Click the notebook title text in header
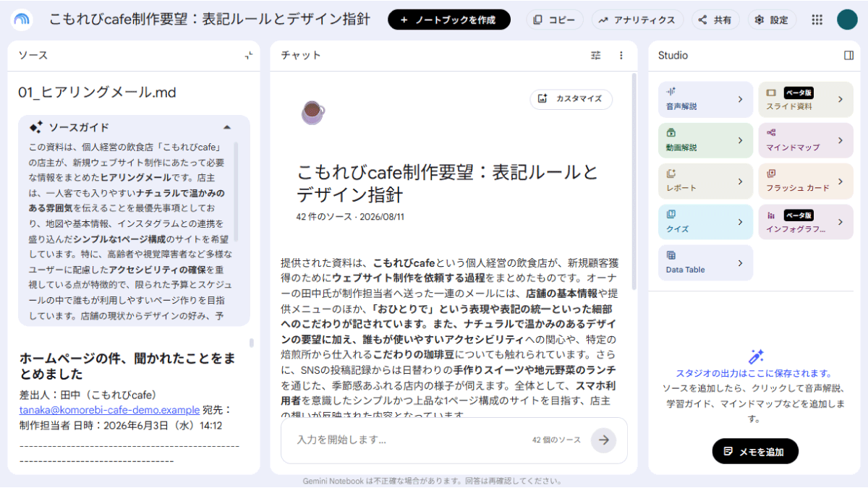868x488 pixels. [210, 20]
